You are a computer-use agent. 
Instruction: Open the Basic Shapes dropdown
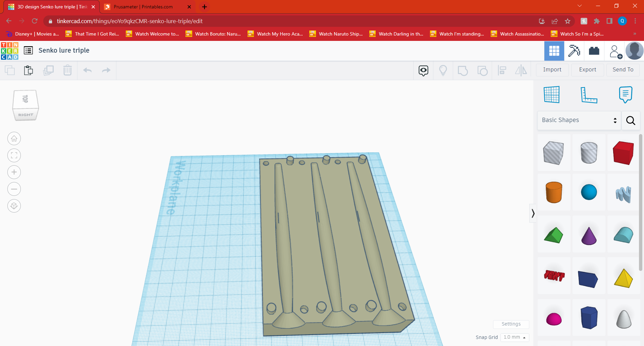579,120
